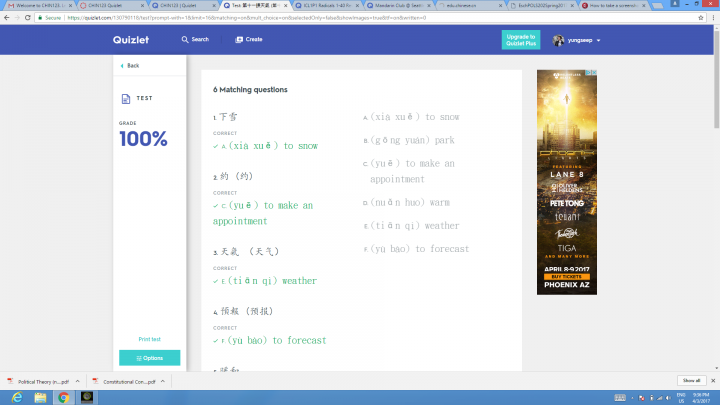The width and height of the screenshot is (720, 405).
Task: Switch to ICLYP1 Radicals tab
Action: tap(327, 6)
